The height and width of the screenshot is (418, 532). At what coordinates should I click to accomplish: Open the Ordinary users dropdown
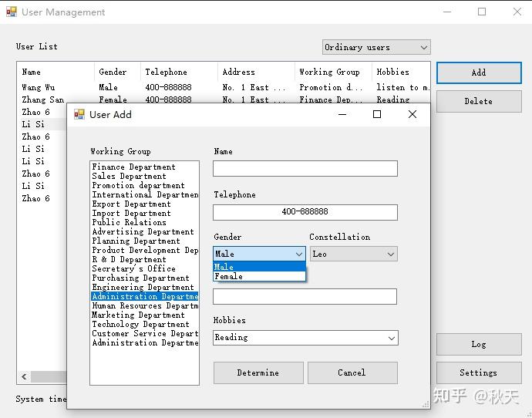(376, 47)
